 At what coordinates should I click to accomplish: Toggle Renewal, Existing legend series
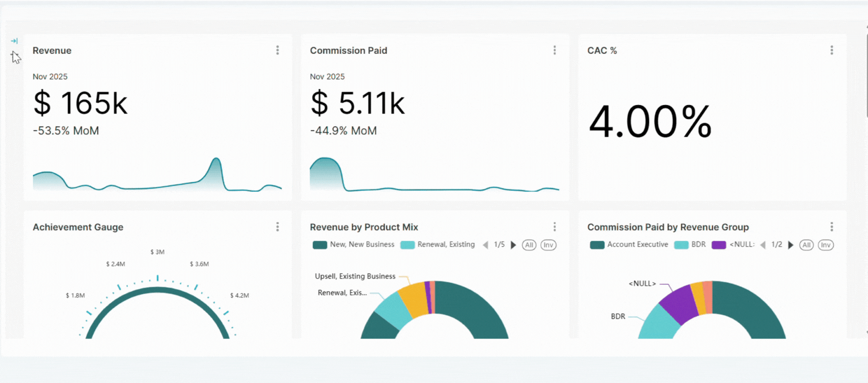click(x=438, y=245)
